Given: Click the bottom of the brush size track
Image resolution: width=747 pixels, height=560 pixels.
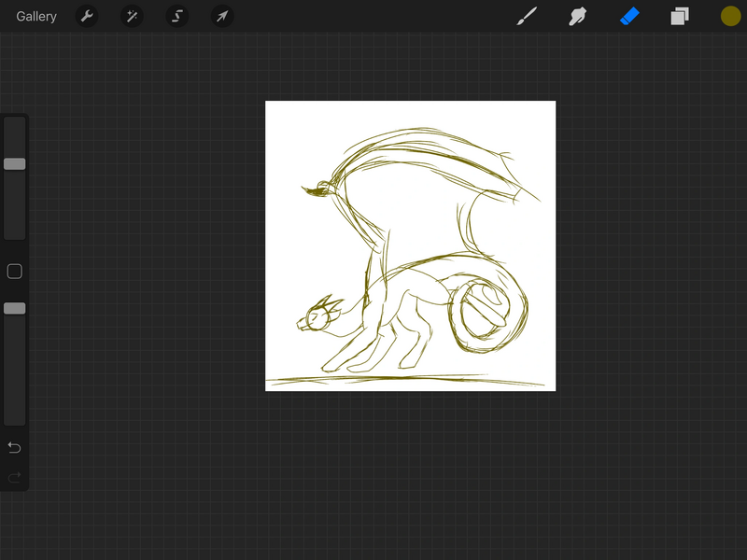Looking at the screenshot, I should coord(15,233).
